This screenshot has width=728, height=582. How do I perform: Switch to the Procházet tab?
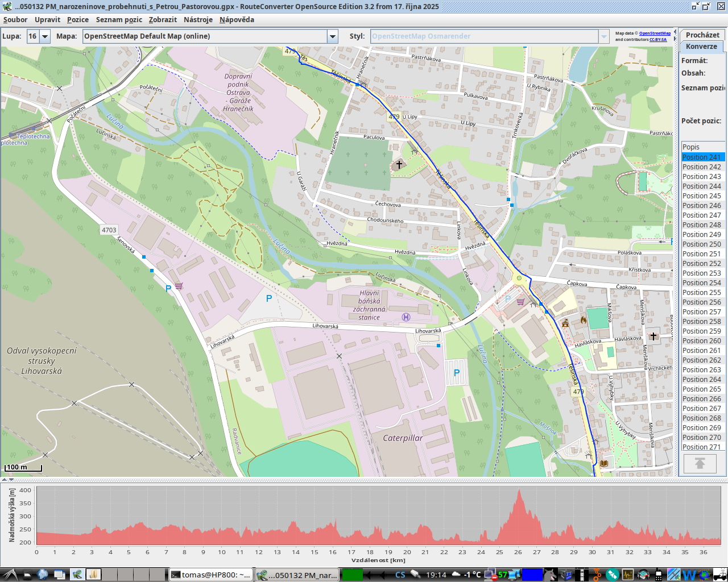click(702, 35)
